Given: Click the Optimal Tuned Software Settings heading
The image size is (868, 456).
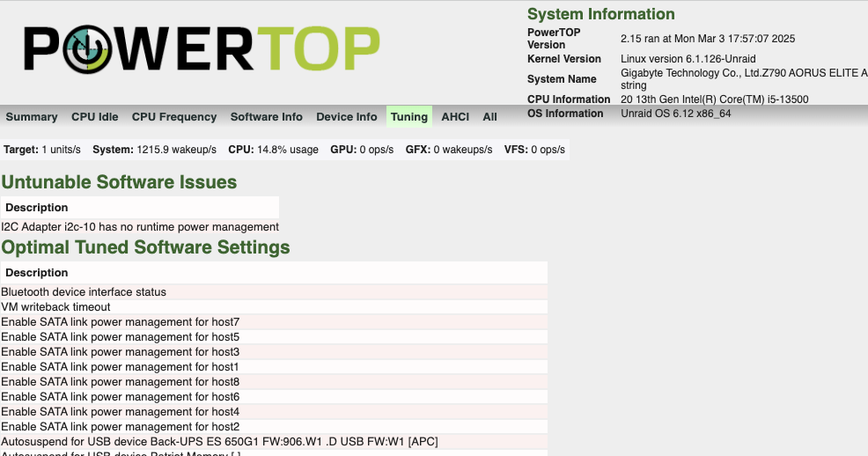Looking at the screenshot, I should click(x=145, y=247).
